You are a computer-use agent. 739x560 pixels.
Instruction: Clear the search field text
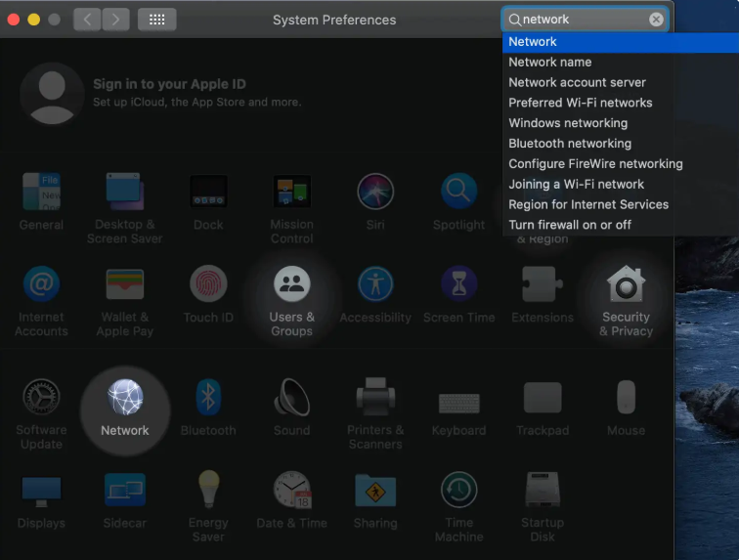coord(656,20)
